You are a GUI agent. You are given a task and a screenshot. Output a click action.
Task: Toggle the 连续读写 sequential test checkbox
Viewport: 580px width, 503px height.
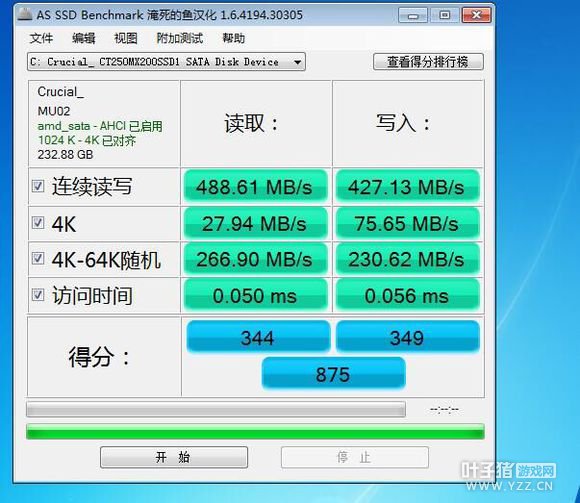[x=38, y=186]
